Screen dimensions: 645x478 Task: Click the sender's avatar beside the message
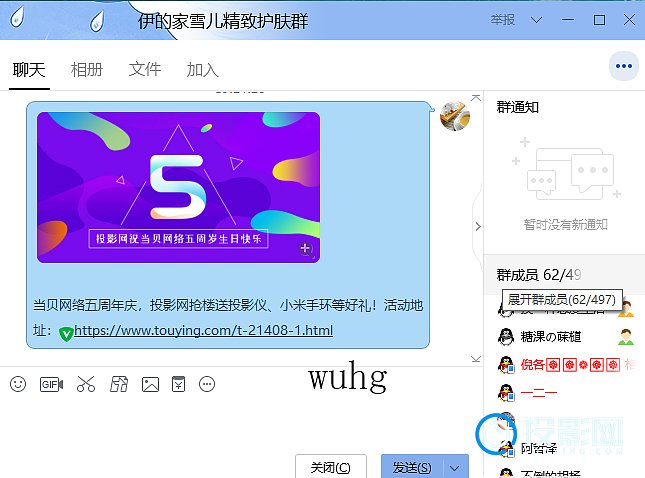(455, 116)
